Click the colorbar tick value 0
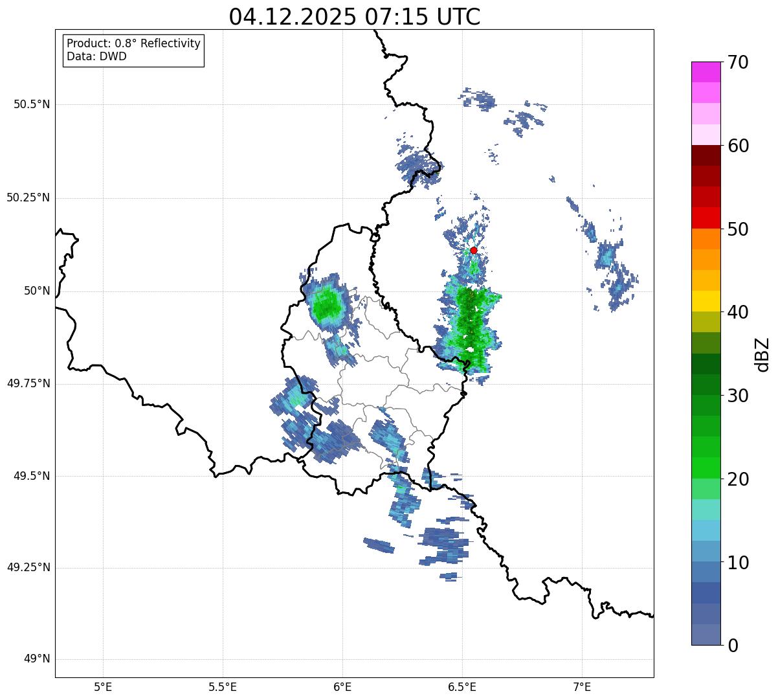The image size is (778, 700). [x=733, y=646]
